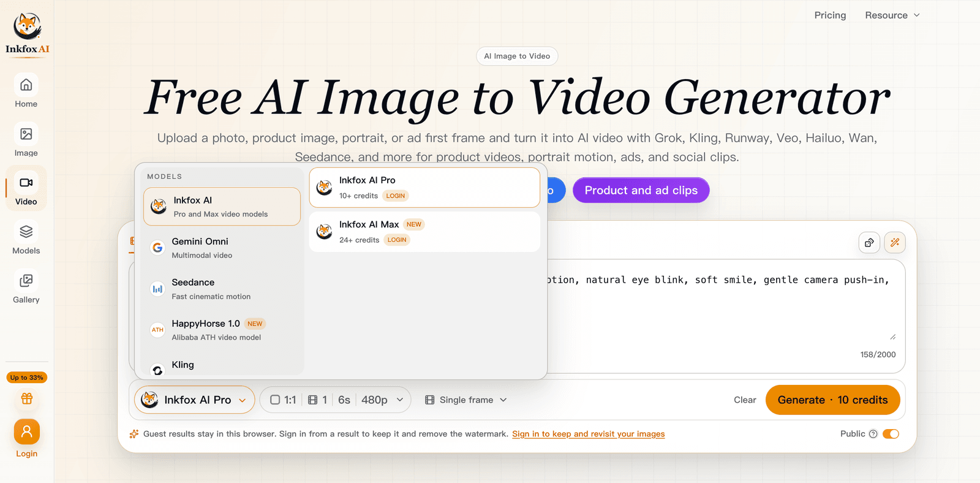The height and width of the screenshot is (483, 980).
Task: Click LOGIN badge on Inkfox AI Pro
Action: (x=396, y=196)
